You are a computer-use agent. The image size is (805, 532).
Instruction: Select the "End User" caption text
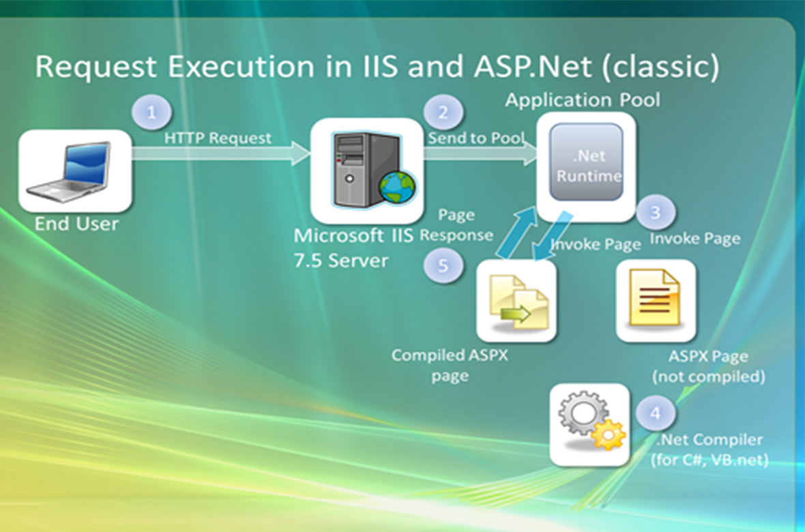coord(76,223)
